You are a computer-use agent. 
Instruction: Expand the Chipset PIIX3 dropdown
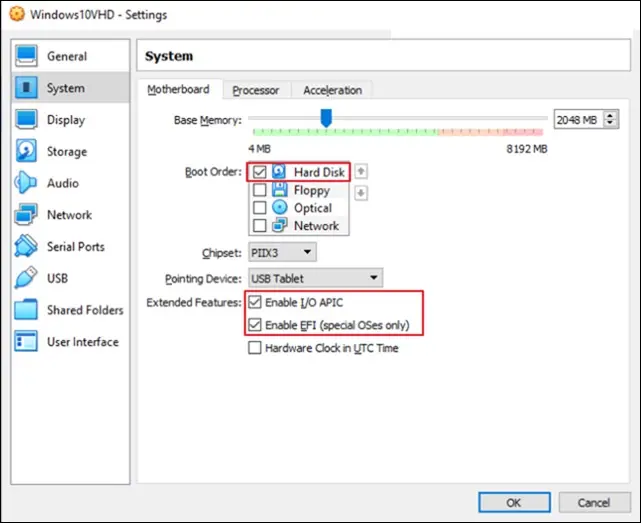pos(281,253)
